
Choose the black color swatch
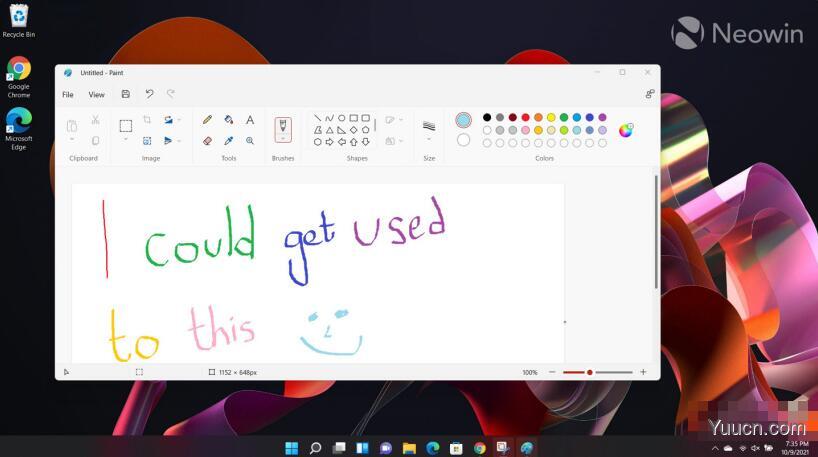tap(487, 117)
